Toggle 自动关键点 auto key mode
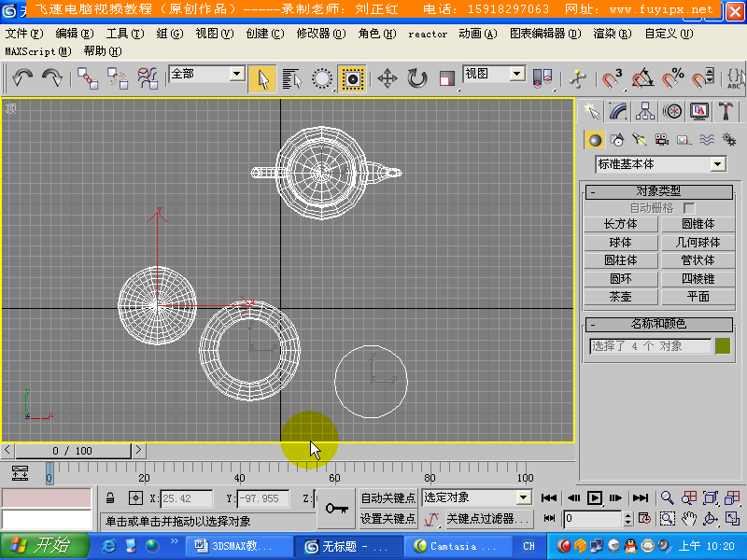 (x=388, y=498)
